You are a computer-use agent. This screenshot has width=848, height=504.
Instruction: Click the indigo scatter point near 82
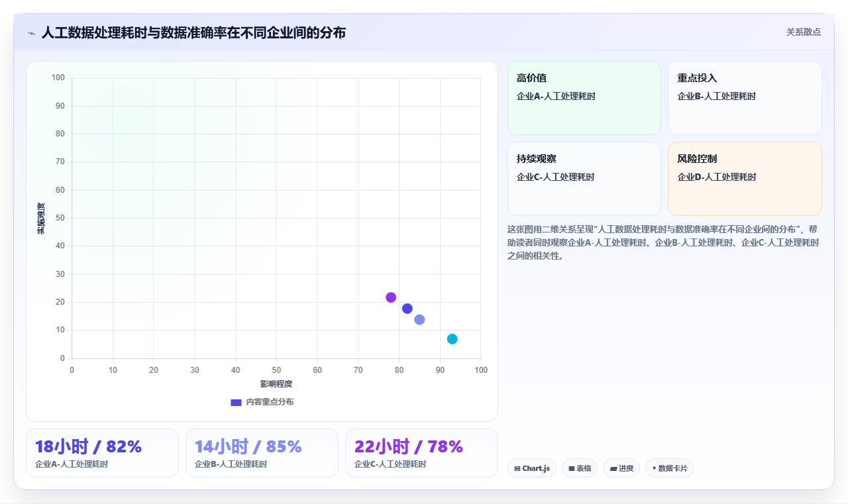[407, 309]
